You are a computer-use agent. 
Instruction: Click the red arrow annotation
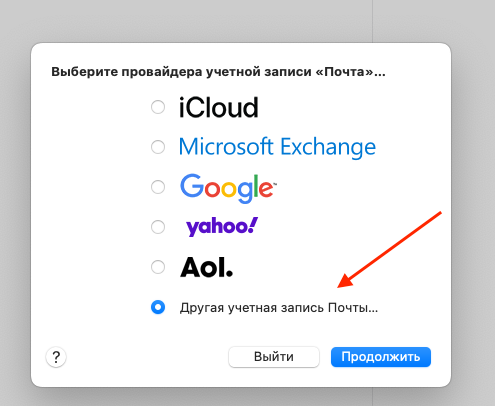tap(389, 249)
